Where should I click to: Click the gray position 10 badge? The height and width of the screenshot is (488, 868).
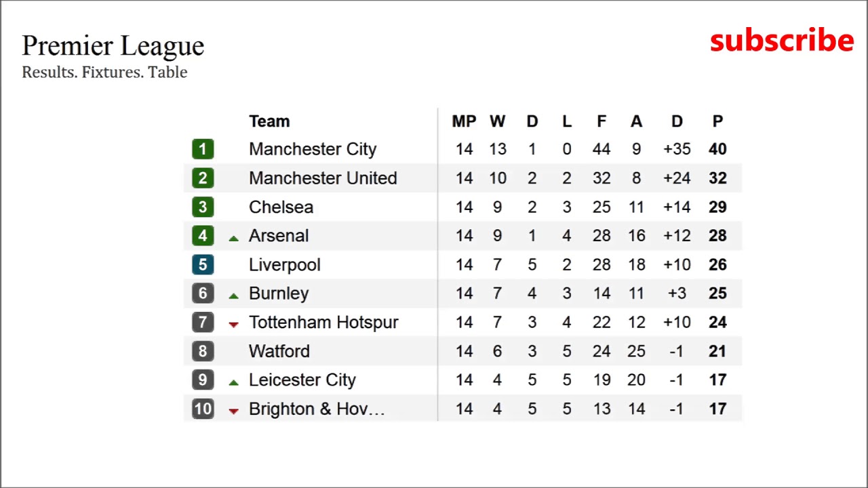click(203, 409)
